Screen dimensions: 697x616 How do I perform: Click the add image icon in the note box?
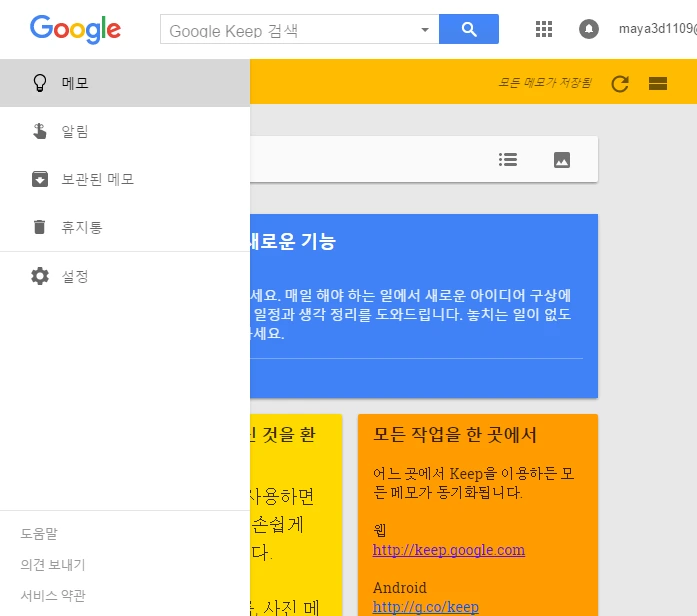click(562, 160)
